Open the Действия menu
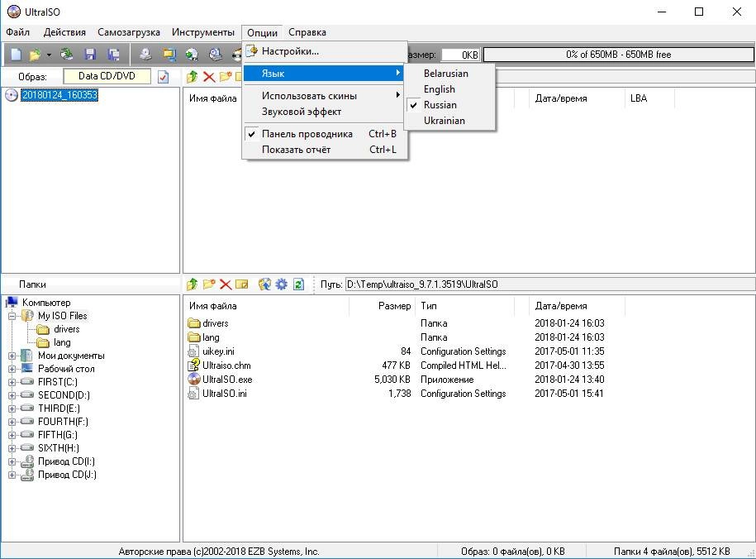Screen dimensions: 756x559 pyautogui.click(x=64, y=32)
